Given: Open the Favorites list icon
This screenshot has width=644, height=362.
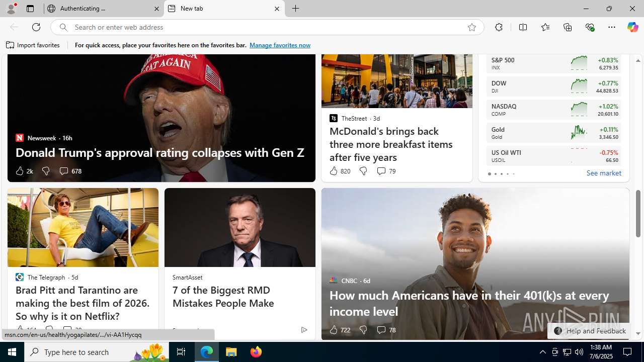Looking at the screenshot, I should [x=545, y=27].
